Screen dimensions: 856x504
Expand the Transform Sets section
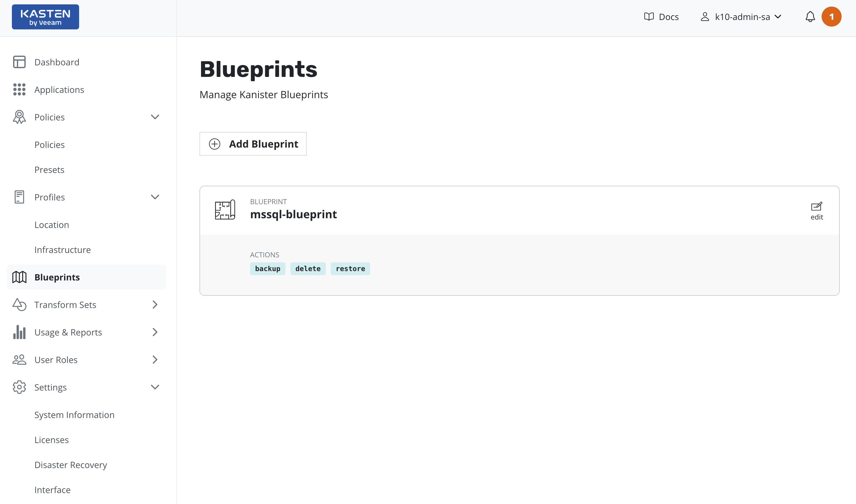coord(155,305)
